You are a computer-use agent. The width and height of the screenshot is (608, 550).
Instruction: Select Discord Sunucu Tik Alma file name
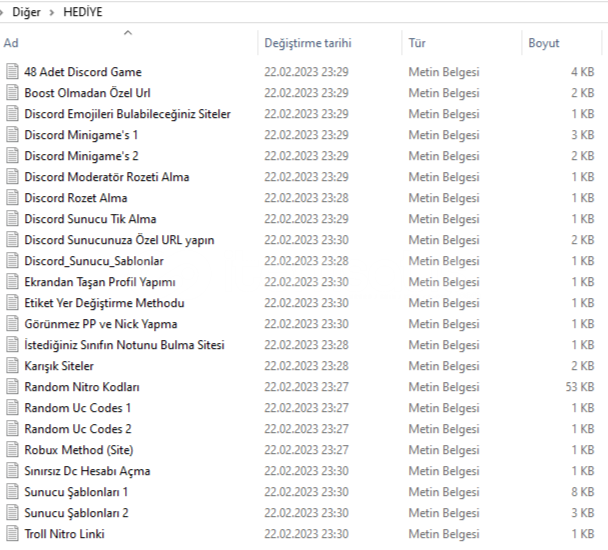90,219
